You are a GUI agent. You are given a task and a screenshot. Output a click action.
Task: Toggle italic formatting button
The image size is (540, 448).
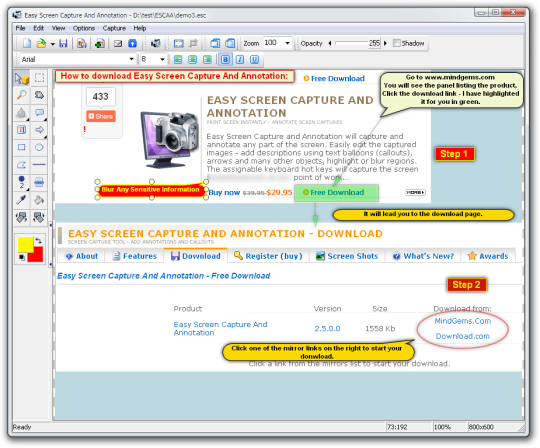[240, 60]
